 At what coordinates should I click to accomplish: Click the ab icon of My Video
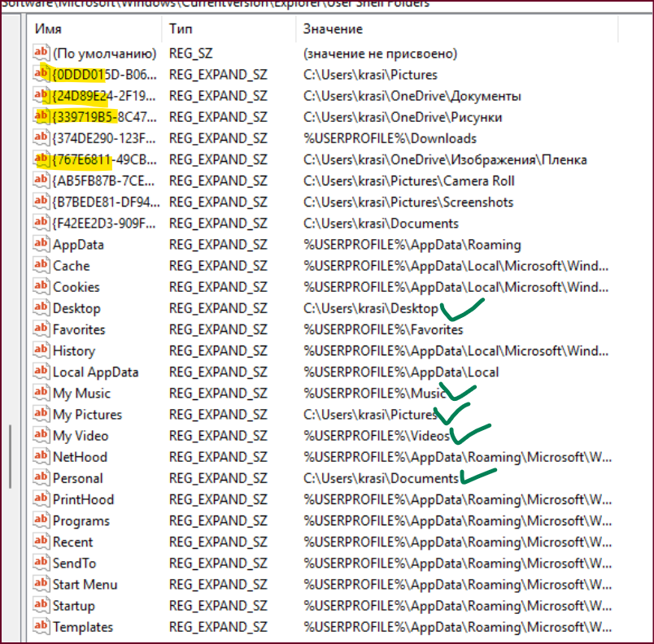click(x=41, y=435)
